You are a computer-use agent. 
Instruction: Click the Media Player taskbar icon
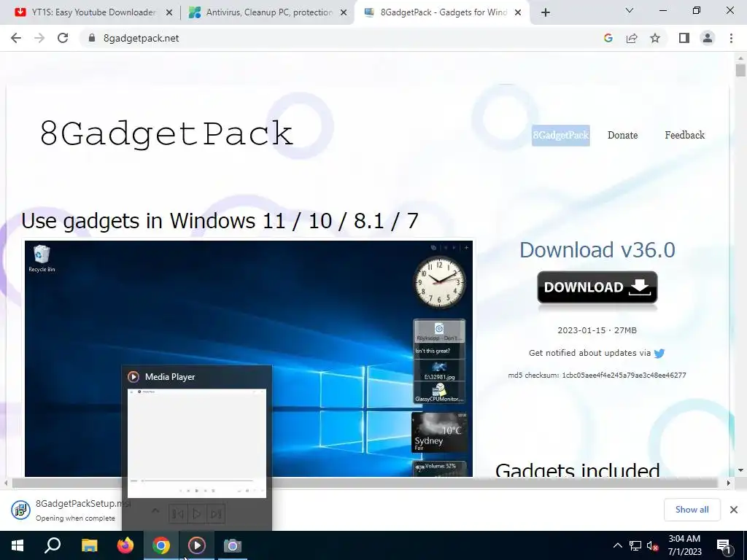[197, 545]
